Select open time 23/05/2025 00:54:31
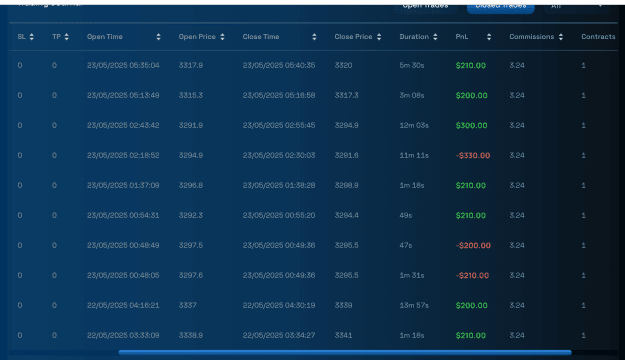 click(x=123, y=215)
